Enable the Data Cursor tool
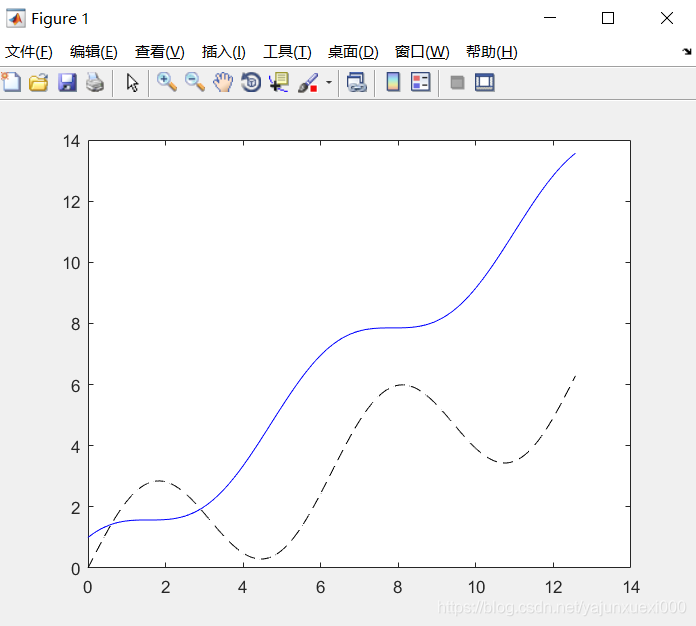Screen dimensions: 696x626 [x=279, y=83]
